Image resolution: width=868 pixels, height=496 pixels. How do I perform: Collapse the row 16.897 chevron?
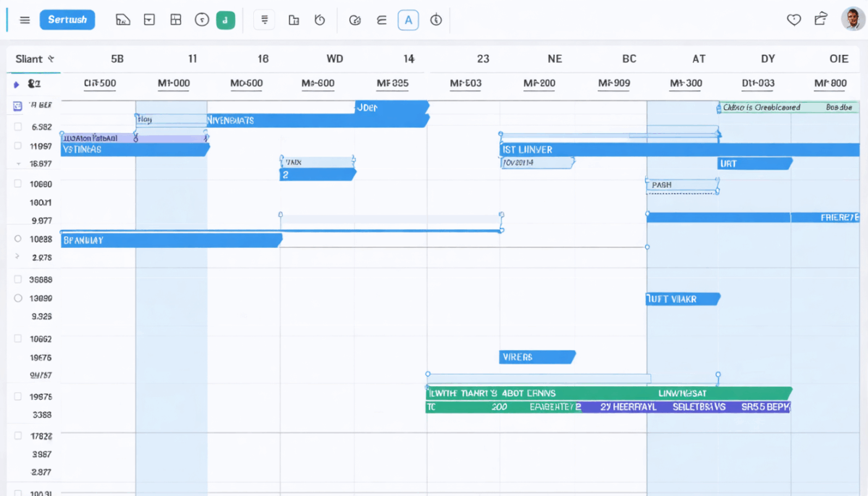tap(18, 165)
